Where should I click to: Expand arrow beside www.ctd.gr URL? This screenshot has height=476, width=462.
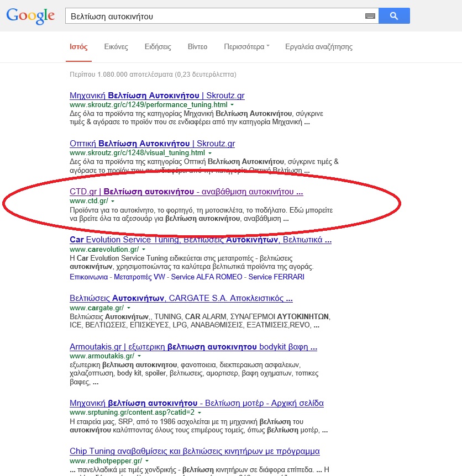pos(113,201)
